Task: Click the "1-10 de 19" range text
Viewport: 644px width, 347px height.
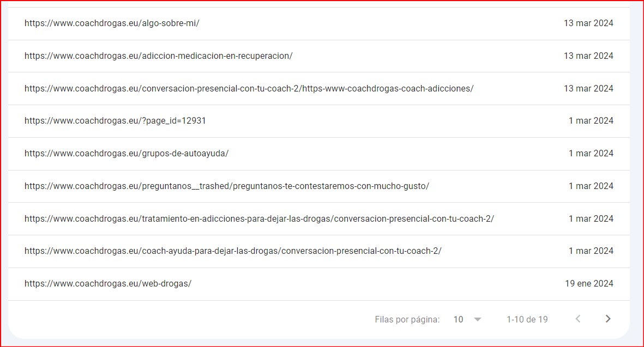Action: [527, 320]
